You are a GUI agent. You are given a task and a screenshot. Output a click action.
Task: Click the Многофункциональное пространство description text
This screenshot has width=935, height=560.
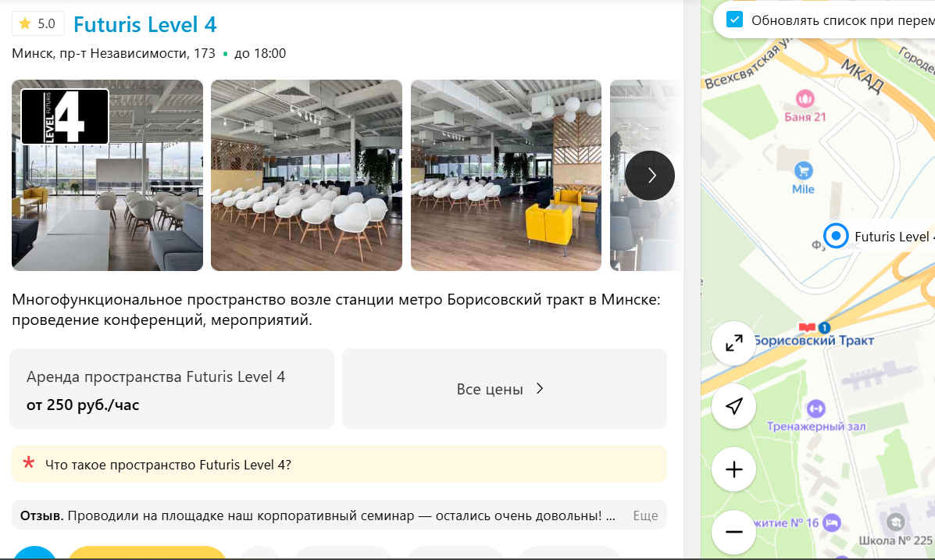pos(337,309)
